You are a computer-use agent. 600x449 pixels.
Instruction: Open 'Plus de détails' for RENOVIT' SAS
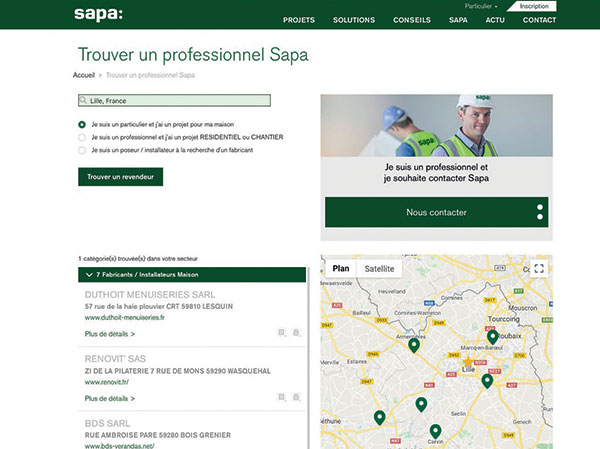(x=110, y=398)
